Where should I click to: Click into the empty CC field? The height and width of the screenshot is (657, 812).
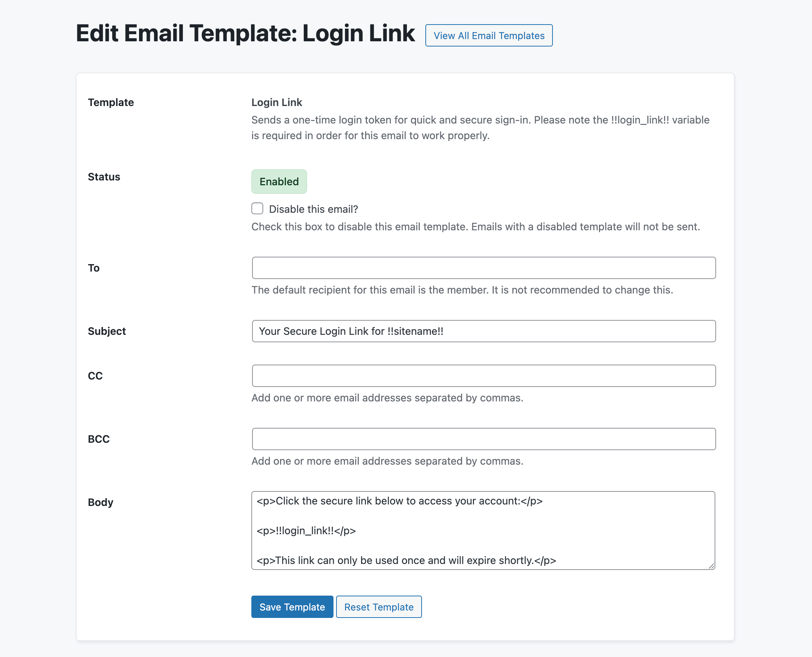coord(483,375)
